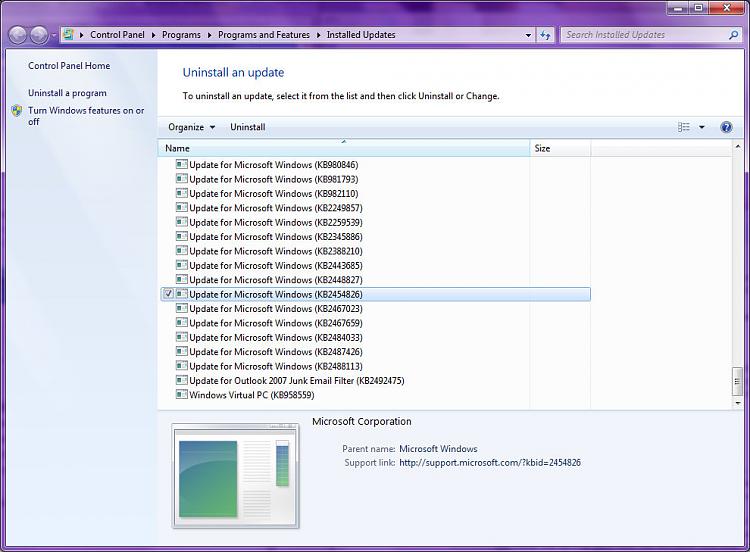Click the scrollbar thumb in the update list

click(737, 381)
